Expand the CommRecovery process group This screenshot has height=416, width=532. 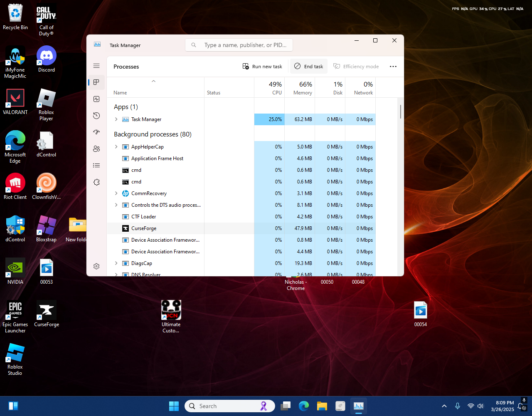[x=116, y=193]
